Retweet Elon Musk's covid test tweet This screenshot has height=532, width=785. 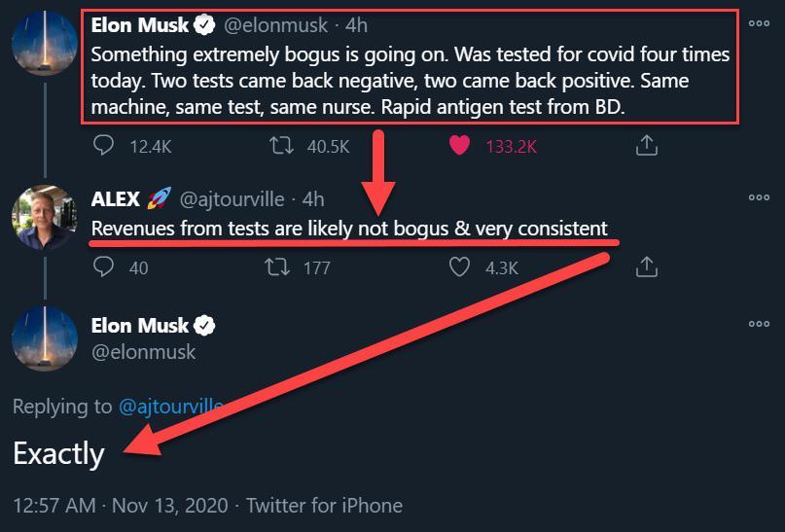point(282,146)
